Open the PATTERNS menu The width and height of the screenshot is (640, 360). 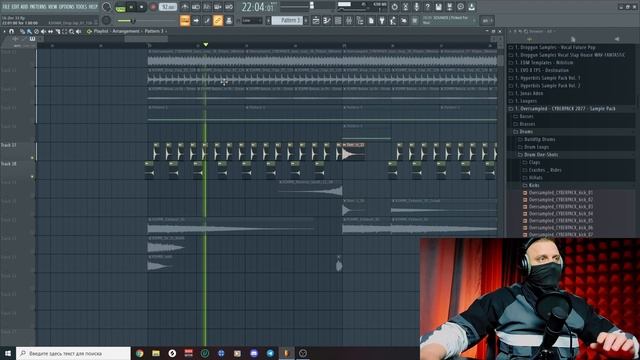38,7
